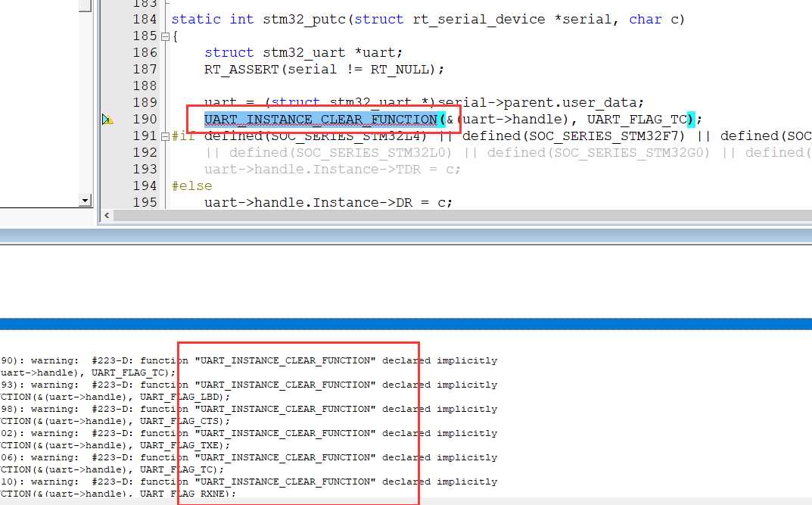Click the horizontal scrollbar track of the editor
The width and height of the screenshot is (812, 505).
[x=462, y=216]
